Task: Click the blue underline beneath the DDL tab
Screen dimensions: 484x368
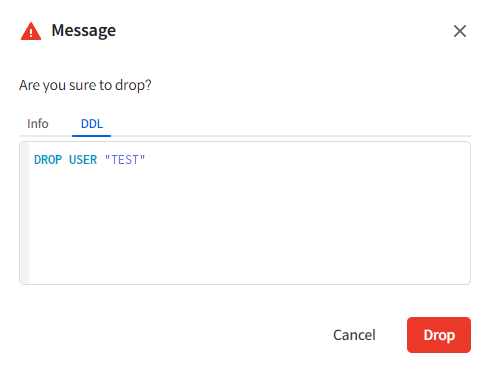Action: coord(91,136)
